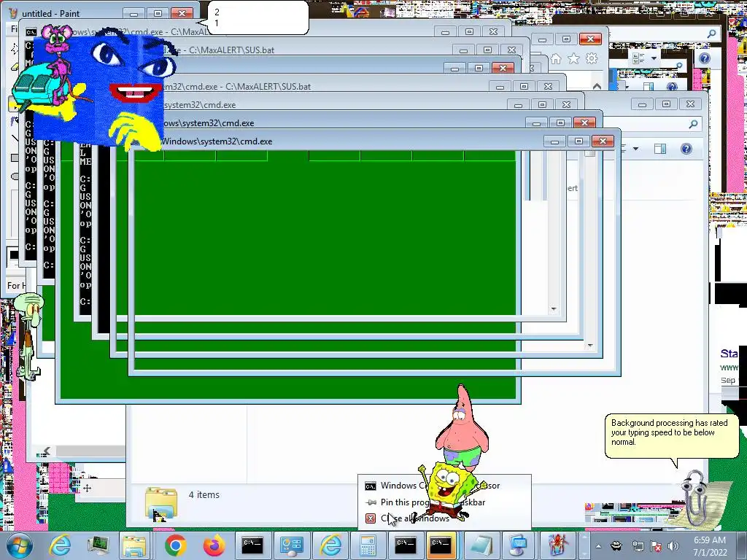Launch Firefox from the taskbar
Image resolution: width=747 pixels, height=560 pixels.
pyautogui.click(x=214, y=545)
